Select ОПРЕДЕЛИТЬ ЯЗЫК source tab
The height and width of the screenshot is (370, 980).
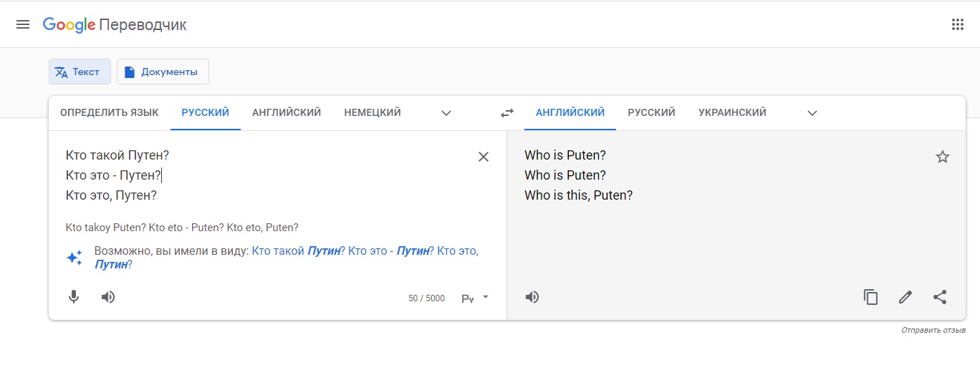pyautogui.click(x=110, y=112)
